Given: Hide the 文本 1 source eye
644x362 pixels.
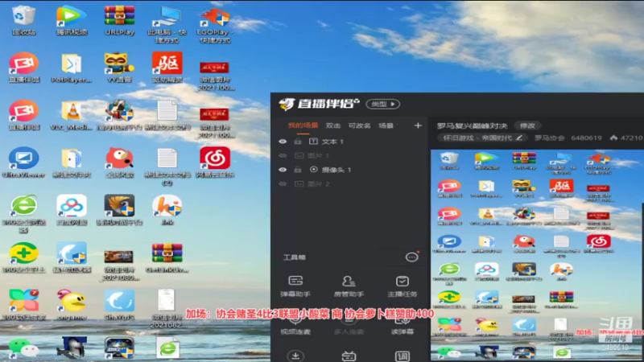Looking at the screenshot, I should pyautogui.click(x=283, y=142).
